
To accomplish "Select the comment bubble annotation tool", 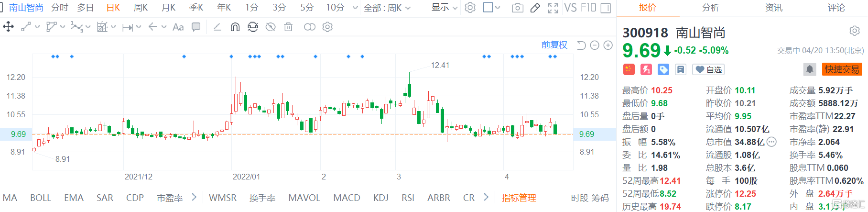I will (196, 27).
